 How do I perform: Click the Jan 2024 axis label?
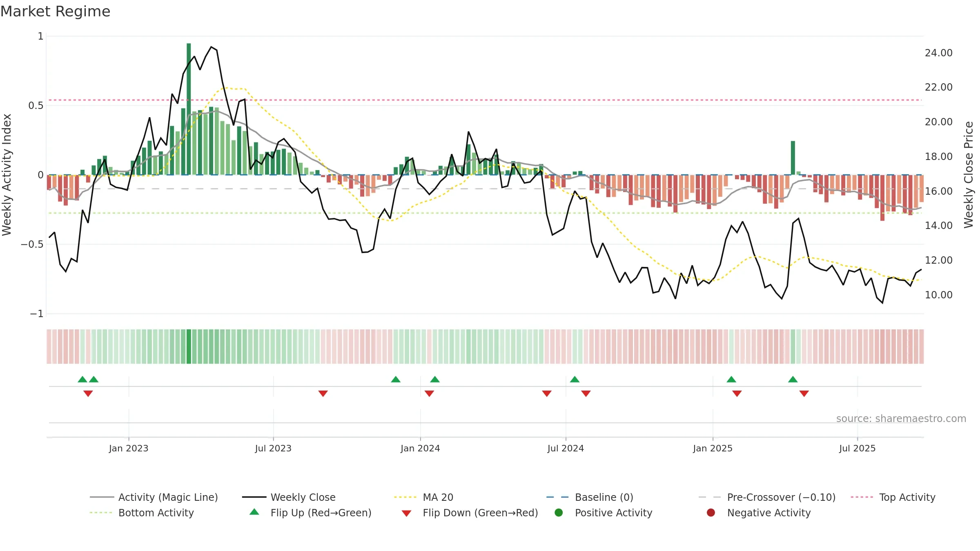tap(420, 448)
